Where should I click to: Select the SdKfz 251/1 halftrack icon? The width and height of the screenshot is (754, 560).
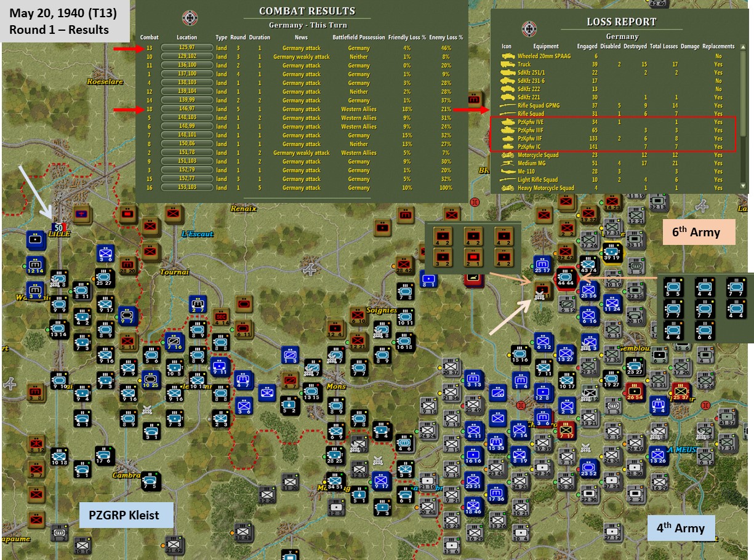click(x=510, y=72)
